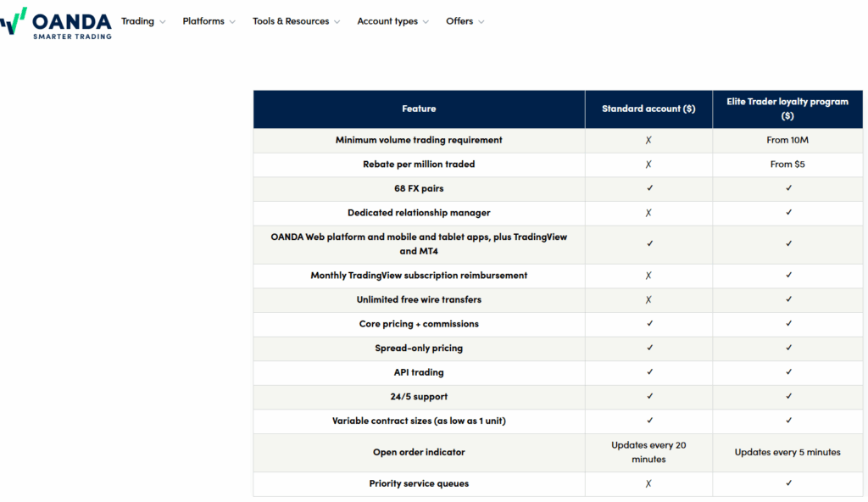
Task: Select the Standard account ($) column header
Action: pyautogui.click(x=648, y=109)
